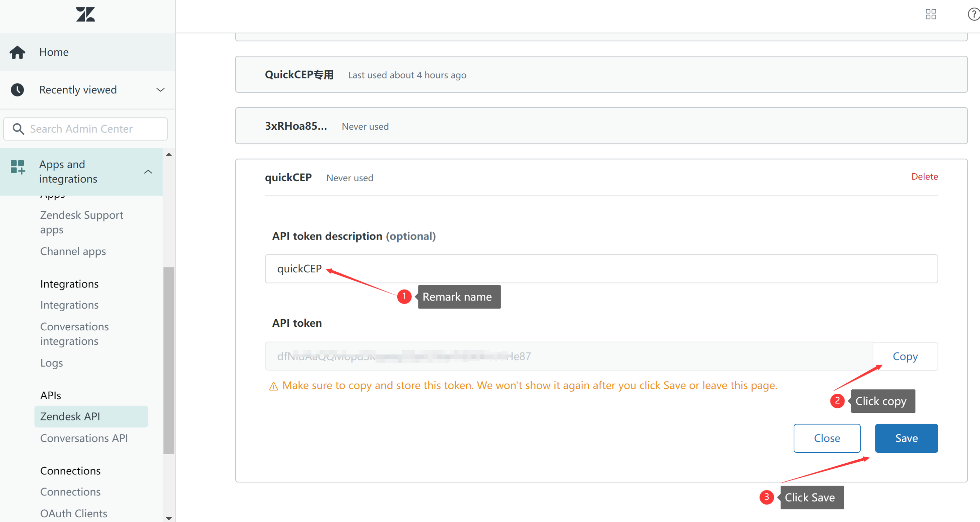980x522 pixels.
Task: Focus the Search Admin Center field
Action: click(x=85, y=129)
